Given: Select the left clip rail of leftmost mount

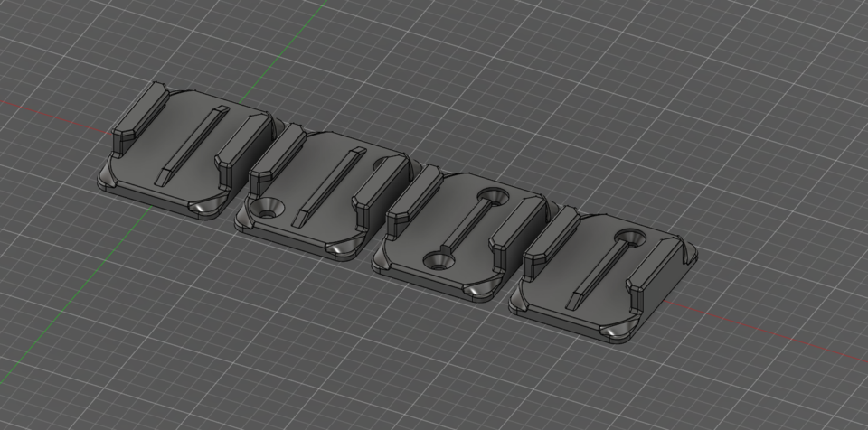Looking at the screenshot, I should [139, 119].
